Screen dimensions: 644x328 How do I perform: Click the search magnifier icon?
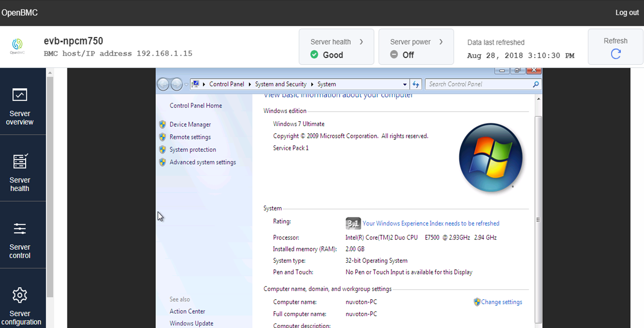535,84
